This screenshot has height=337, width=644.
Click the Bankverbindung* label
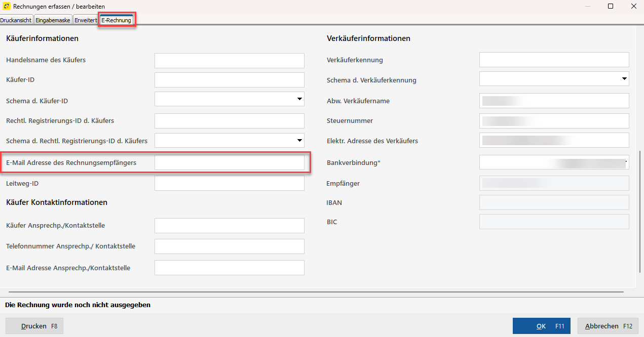tap(354, 162)
